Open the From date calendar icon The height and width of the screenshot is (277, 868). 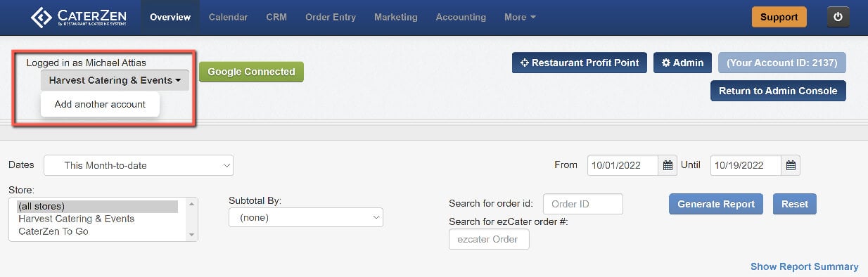(x=668, y=165)
